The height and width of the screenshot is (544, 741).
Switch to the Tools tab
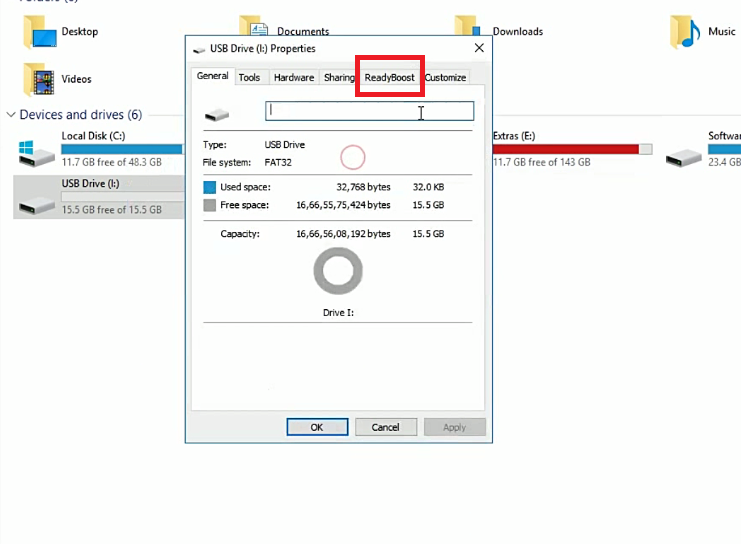point(249,78)
